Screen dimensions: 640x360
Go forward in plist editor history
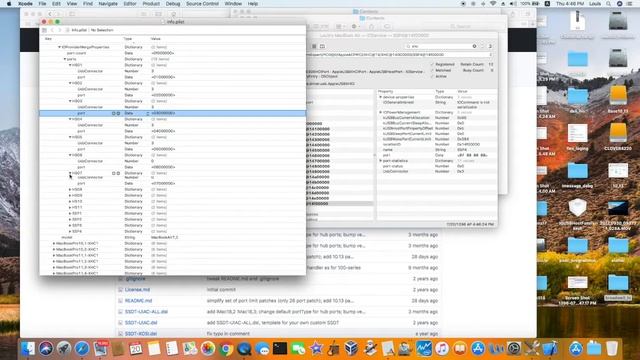[60, 30]
